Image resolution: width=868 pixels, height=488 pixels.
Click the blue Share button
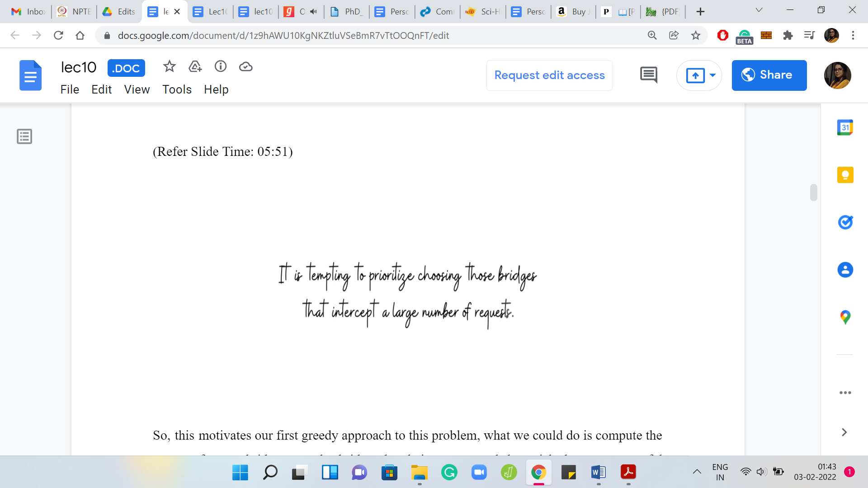769,75
